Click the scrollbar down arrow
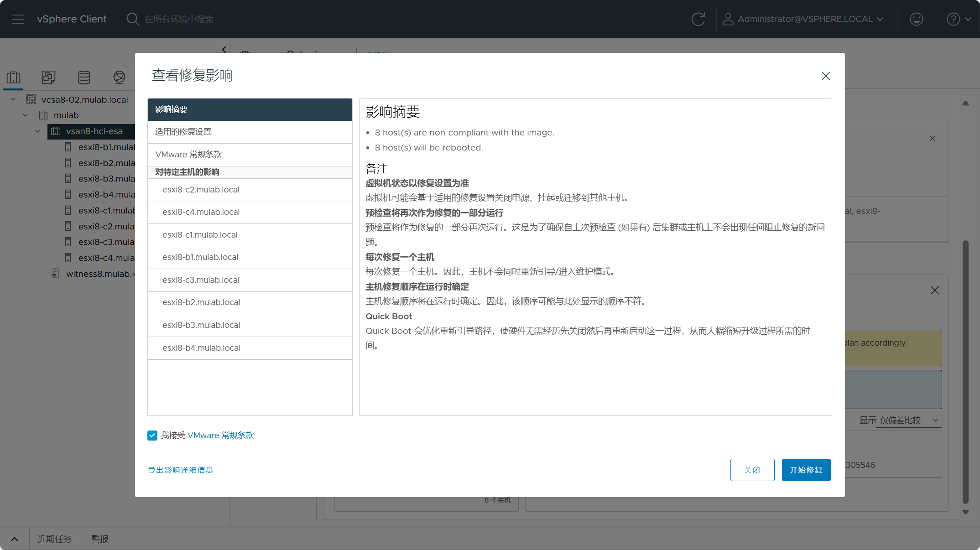 [965, 512]
